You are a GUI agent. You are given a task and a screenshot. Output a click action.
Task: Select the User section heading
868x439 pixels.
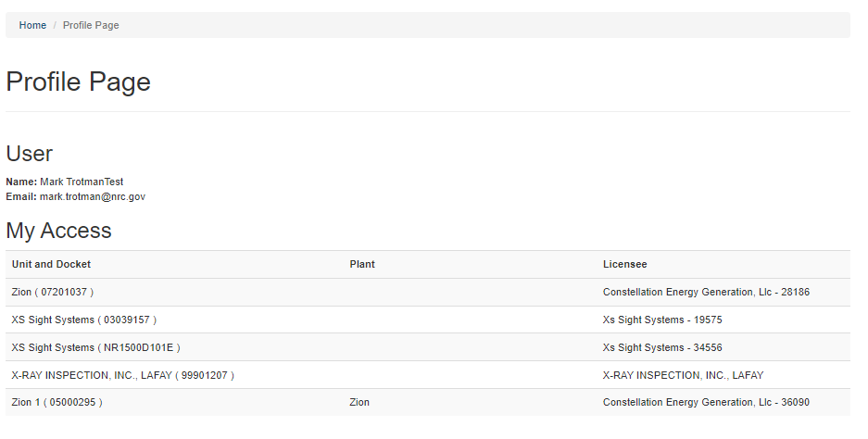coord(30,154)
